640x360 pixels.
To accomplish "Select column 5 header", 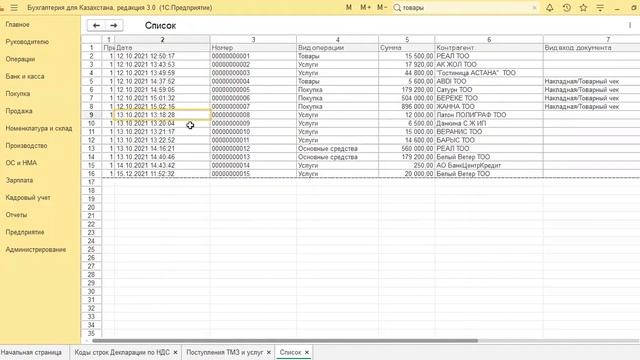I will (x=407, y=39).
